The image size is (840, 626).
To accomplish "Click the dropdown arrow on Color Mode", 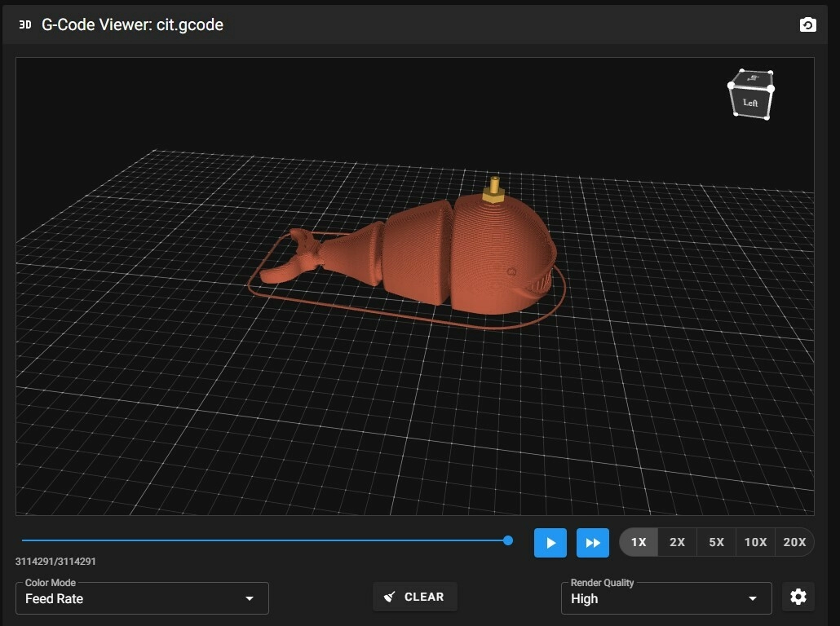I will point(250,598).
